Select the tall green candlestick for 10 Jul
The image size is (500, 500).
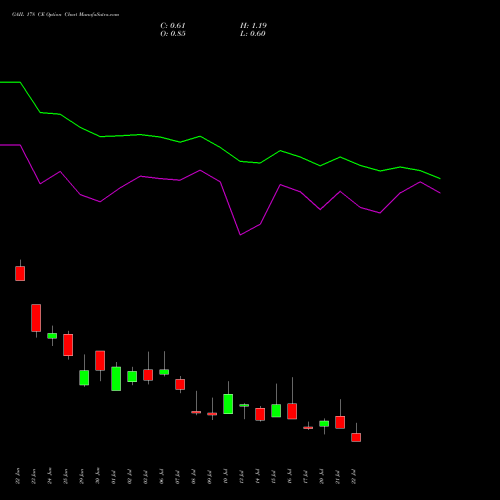(228, 404)
